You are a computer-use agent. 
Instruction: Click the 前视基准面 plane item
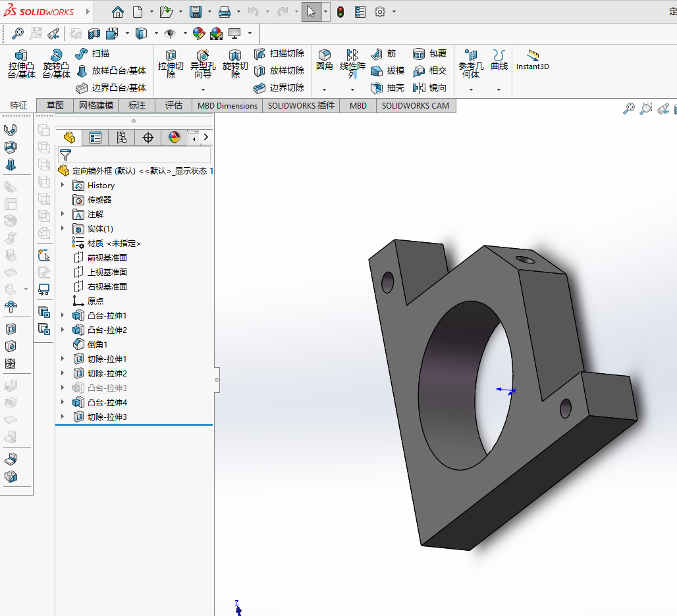point(107,257)
